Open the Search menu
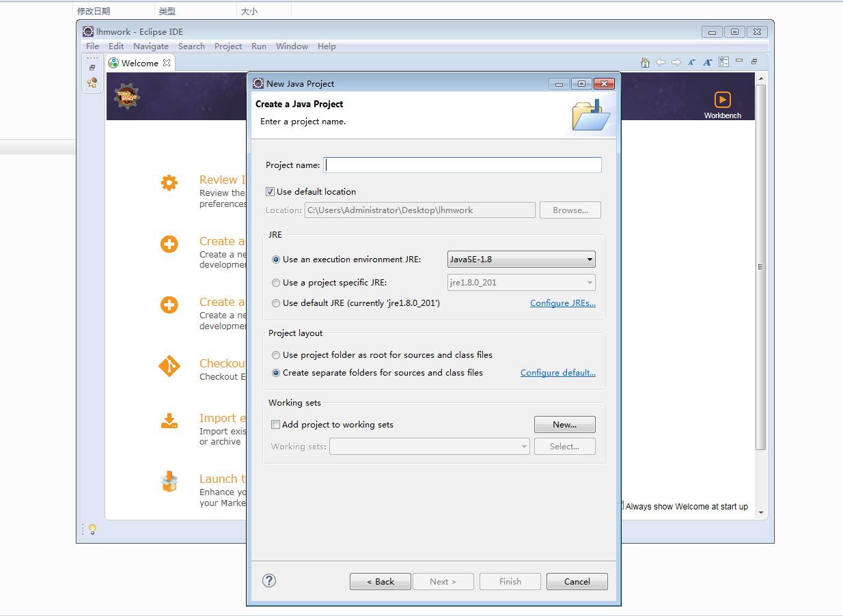The width and height of the screenshot is (843, 616). 191,46
